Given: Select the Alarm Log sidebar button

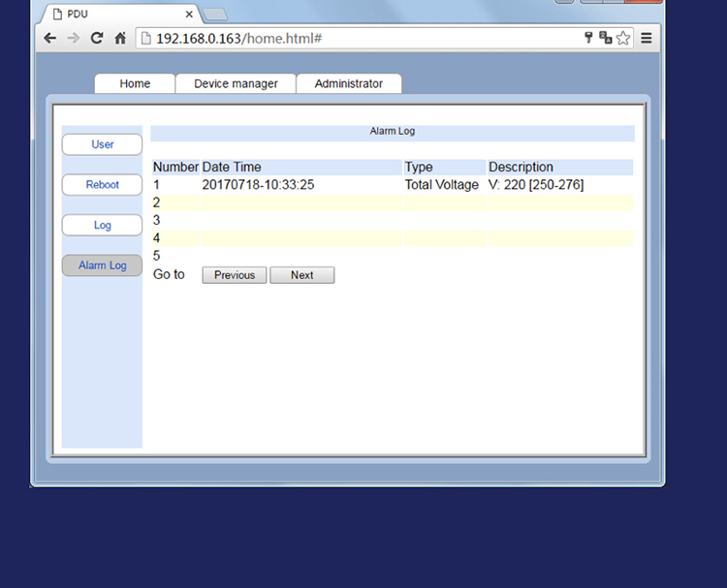Looking at the screenshot, I should pos(102,265).
